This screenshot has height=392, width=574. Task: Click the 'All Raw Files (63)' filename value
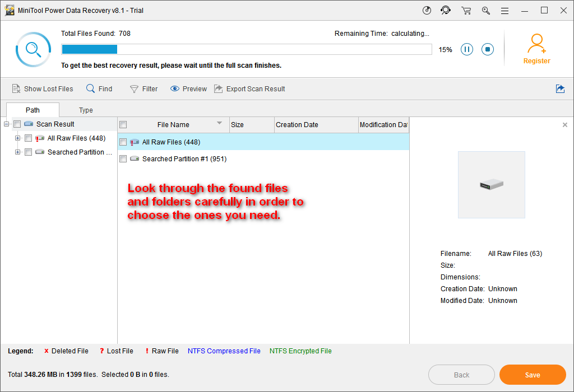click(515, 254)
